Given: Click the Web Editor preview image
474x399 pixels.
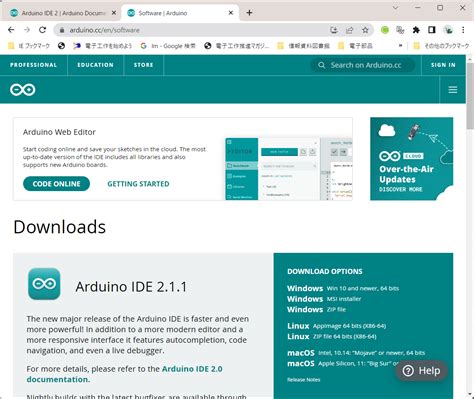Looking at the screenshot, I should click(x=289, y=169).
